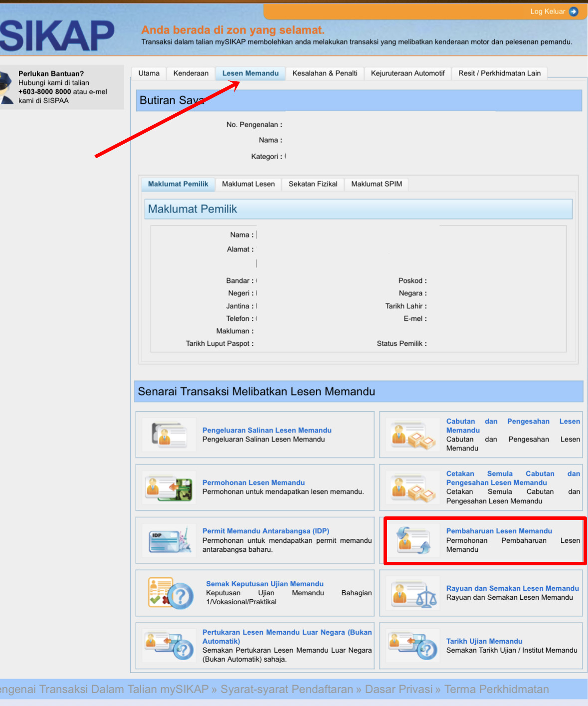
Task: Click the Pembaharuan Lesen Memandu icon
Action: coord(413,540)
